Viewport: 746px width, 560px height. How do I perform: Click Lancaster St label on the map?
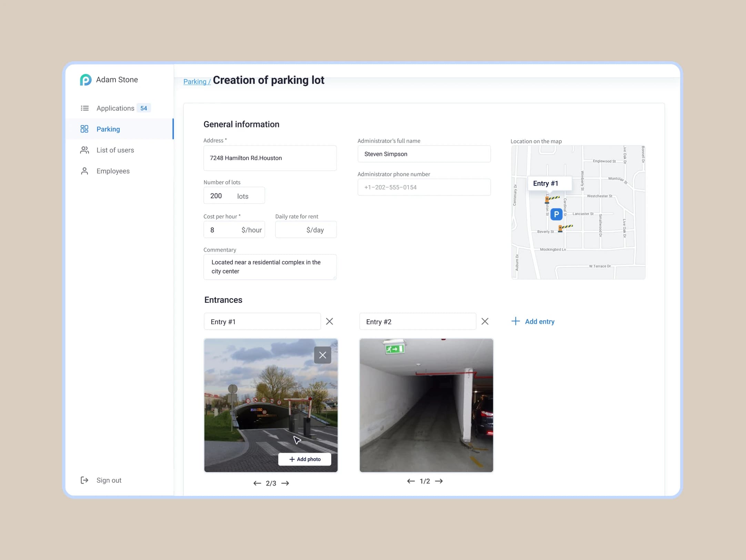(583, 214)
